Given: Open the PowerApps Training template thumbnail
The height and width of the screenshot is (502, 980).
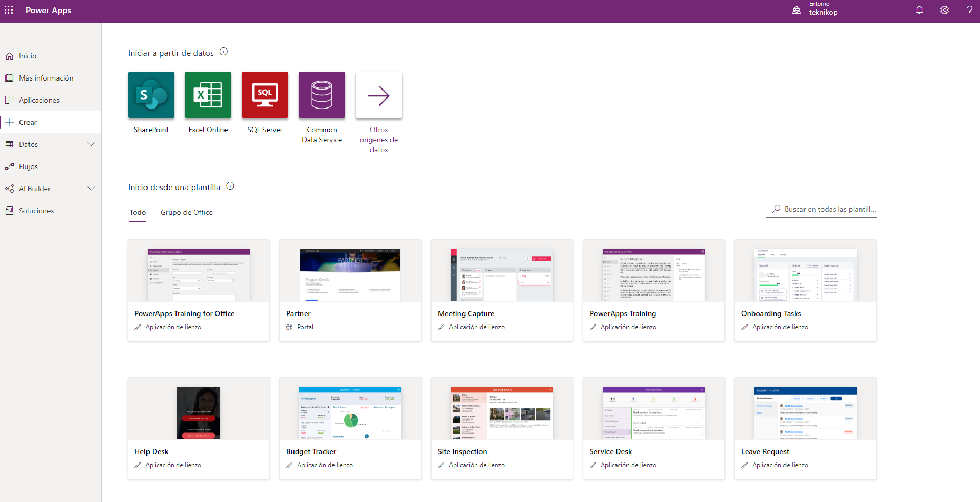Looking at the screenshot, I should (x=654, y=275).
